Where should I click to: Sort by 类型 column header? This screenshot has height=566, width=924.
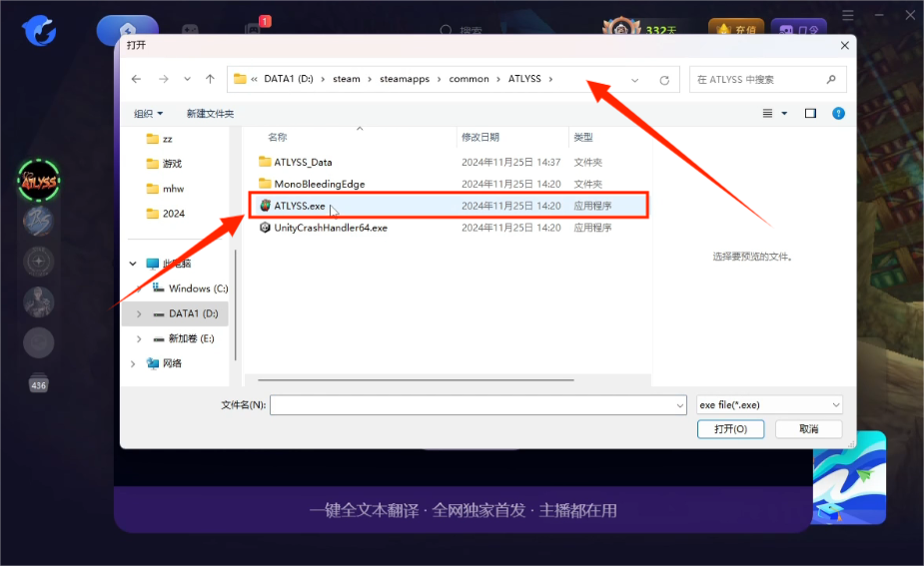(x=583, y=137)
